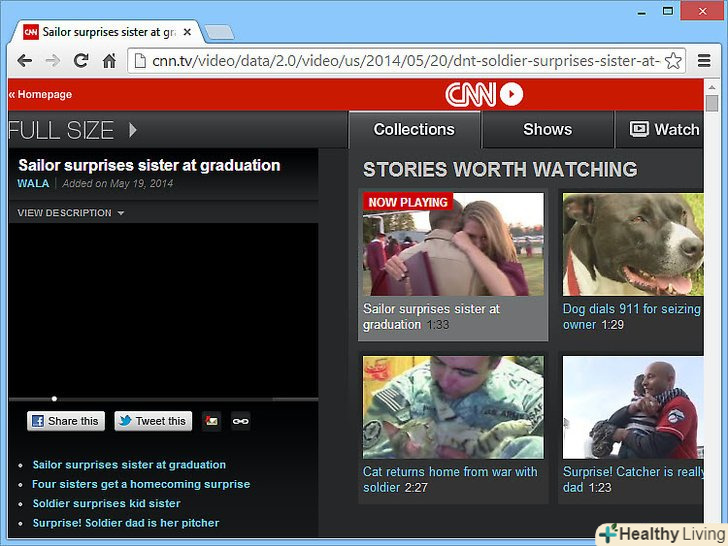
Task: Open the Watch tab
Action: pos(660,130)
